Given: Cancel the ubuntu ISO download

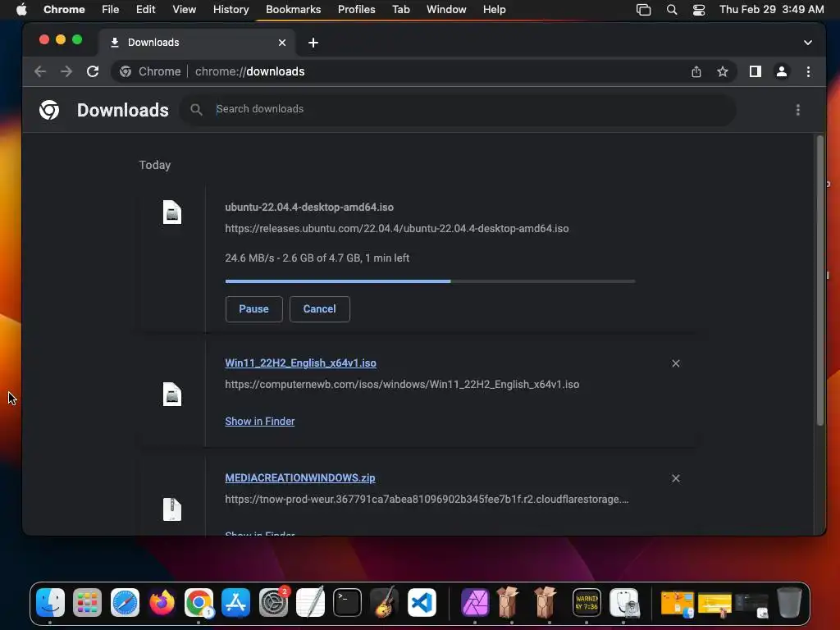Looking at the screenshot, I should point(319,309).
